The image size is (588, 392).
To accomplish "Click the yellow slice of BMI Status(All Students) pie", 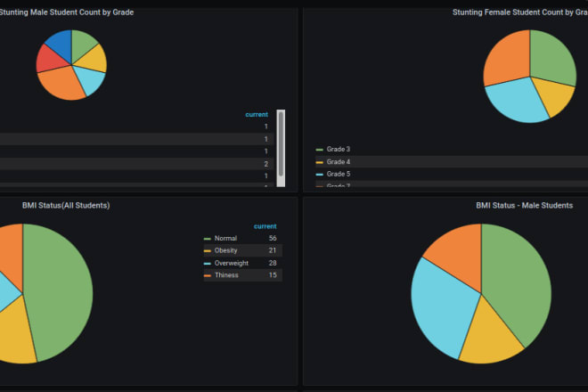I will pyautogui.click(x=13, y=336).
